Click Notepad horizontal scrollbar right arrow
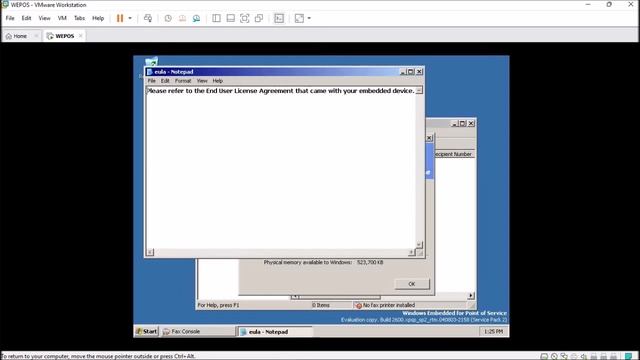This screenshot has height=360, width=640. (411, 252)
